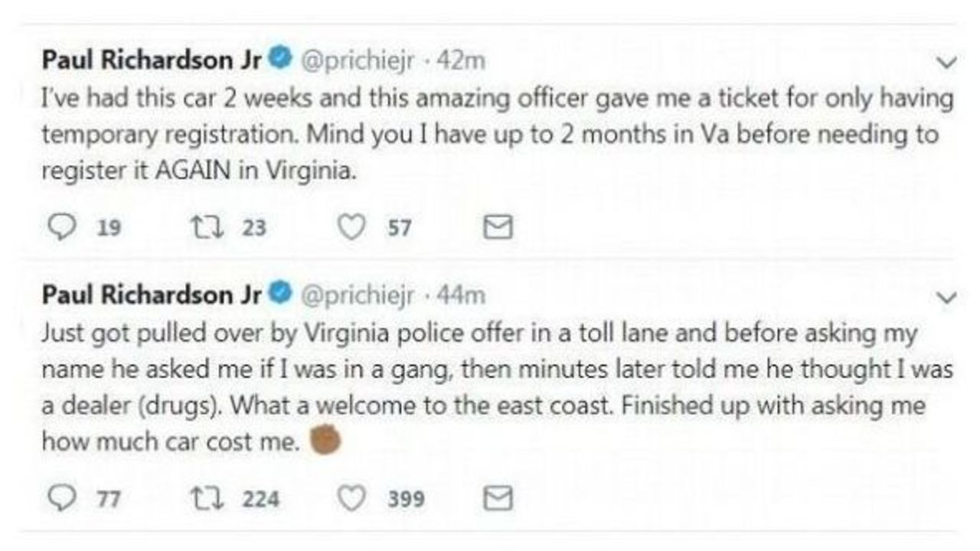980x551 pixels.
Task: Click the tweet text about temporary registration
Action: [x=490, y=135]
